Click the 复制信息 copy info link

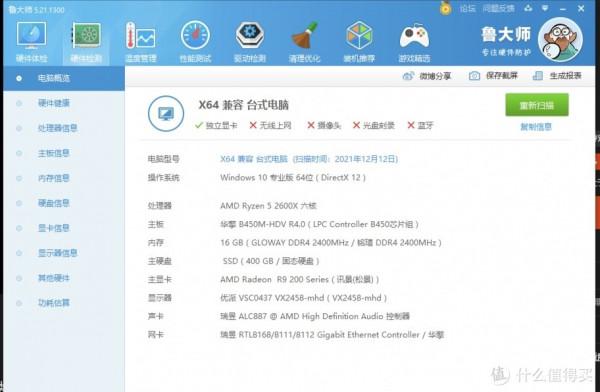pos(536,127)
